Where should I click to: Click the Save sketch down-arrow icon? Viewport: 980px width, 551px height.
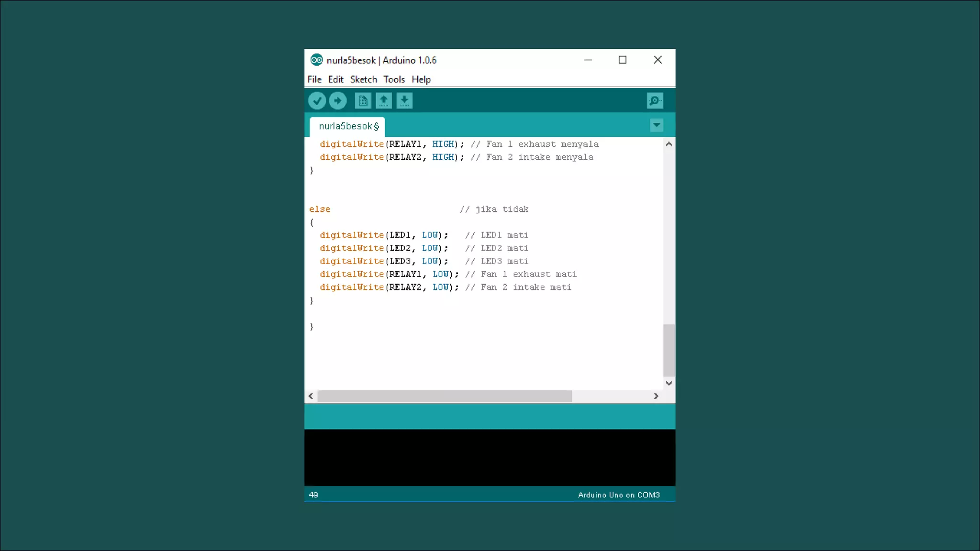pos(404,100)
